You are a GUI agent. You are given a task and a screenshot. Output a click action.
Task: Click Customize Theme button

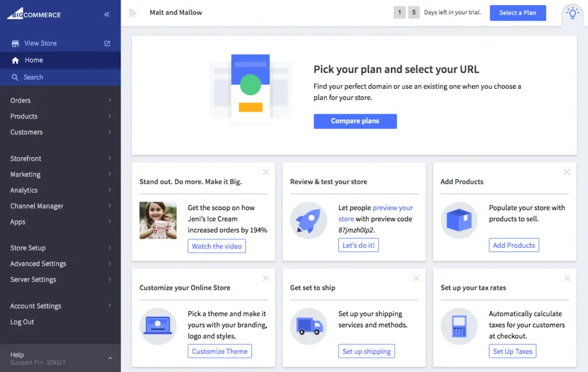pyautogui.click(x=220, y=351)
